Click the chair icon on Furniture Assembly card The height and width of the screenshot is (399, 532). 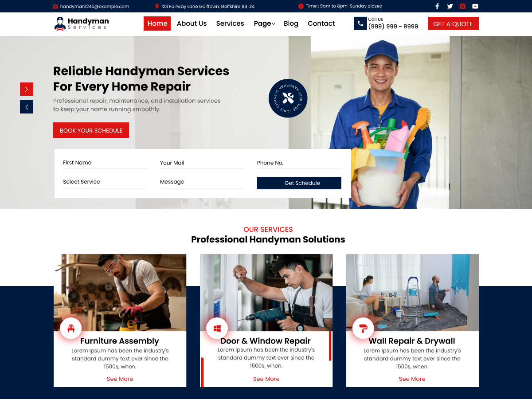(71, 329)
